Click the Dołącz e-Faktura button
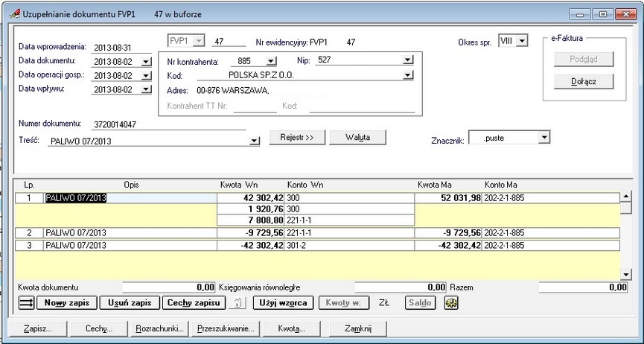644x344 pixels. (x=584, y=81)
